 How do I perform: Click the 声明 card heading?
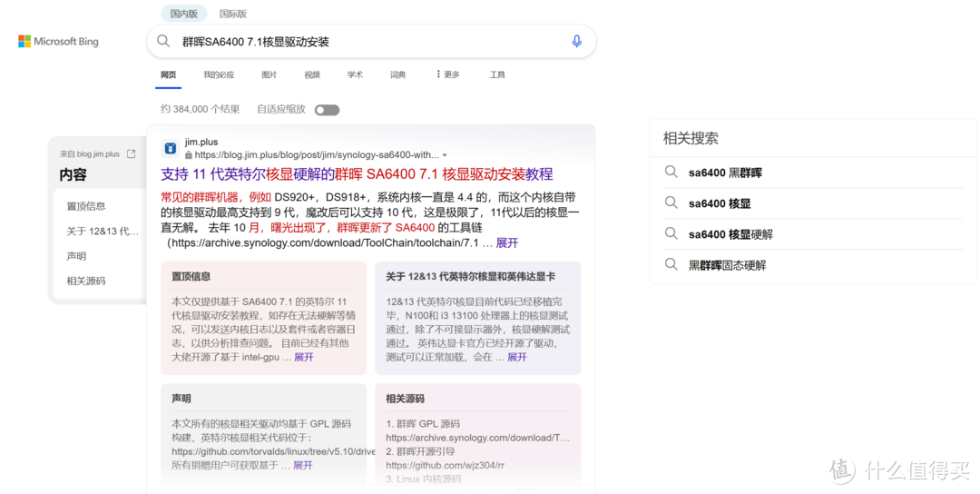click(181, 399)
